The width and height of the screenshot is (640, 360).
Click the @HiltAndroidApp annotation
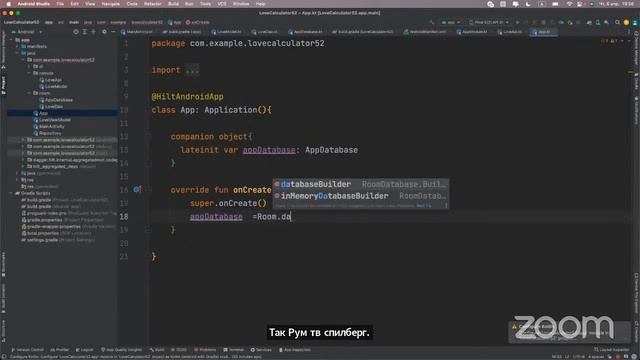tap(187, 97)
